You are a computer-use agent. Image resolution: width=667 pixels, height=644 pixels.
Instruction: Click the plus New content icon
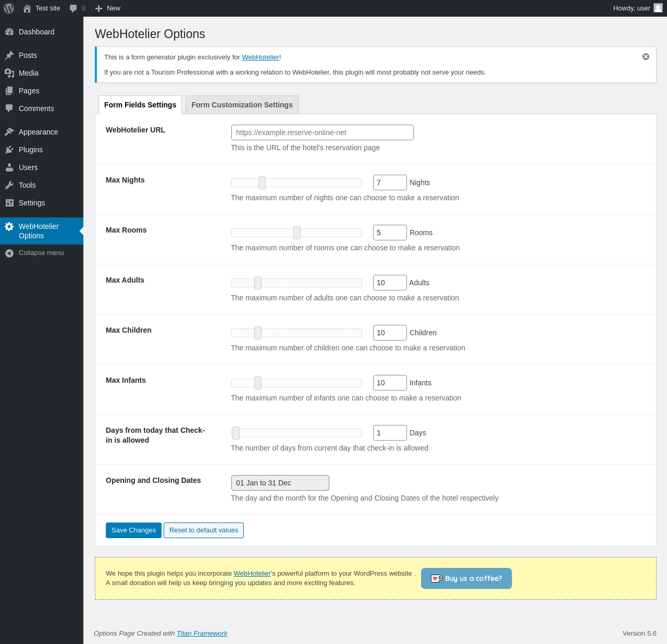[98, 8]
